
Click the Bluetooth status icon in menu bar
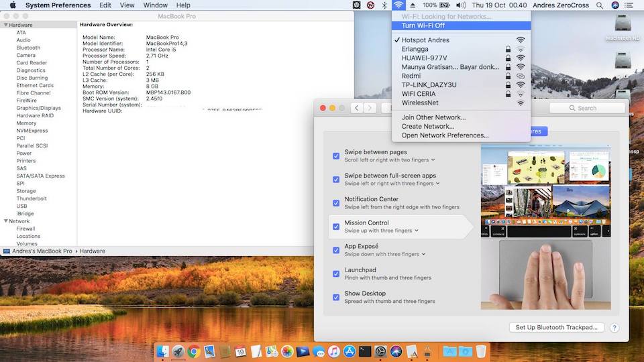pos(384,5)
